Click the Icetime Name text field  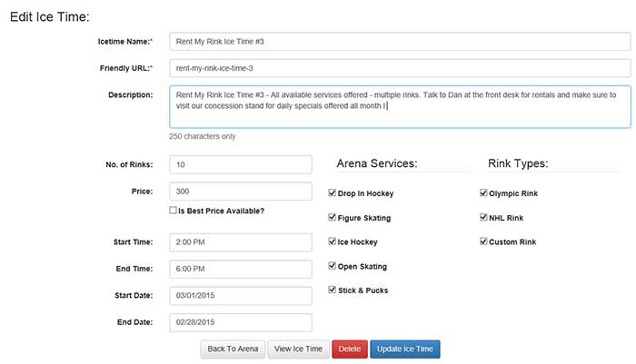click(x=400, y=42)
